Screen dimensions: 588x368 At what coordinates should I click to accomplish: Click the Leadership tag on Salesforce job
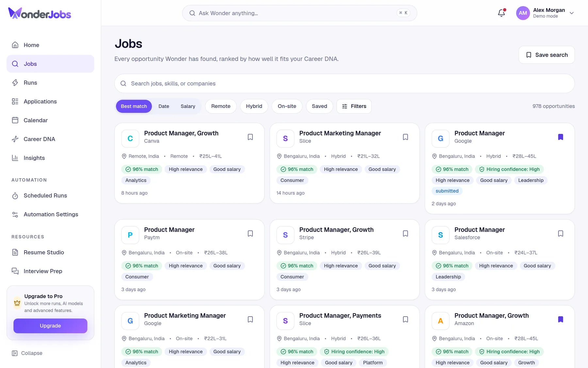[448, 277]
